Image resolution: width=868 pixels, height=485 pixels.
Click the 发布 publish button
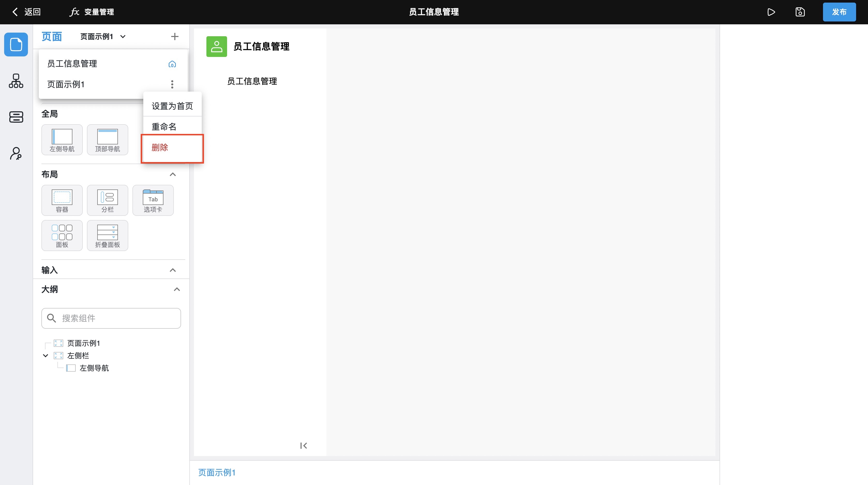(x=839, y=12)
